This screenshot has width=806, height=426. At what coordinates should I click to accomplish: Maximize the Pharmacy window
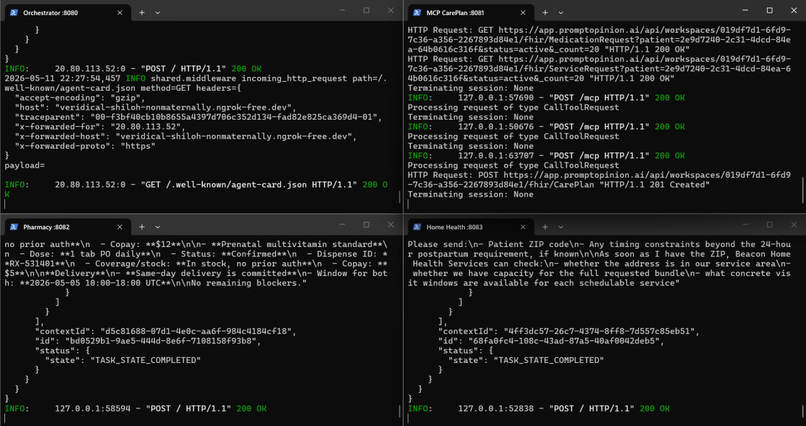point(367,225)
